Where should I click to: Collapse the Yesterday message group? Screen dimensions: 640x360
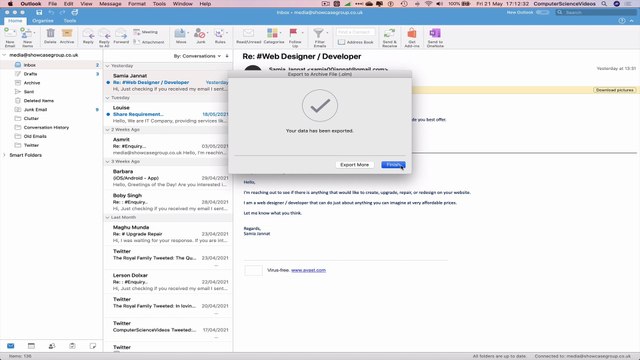tap(107, 66)
